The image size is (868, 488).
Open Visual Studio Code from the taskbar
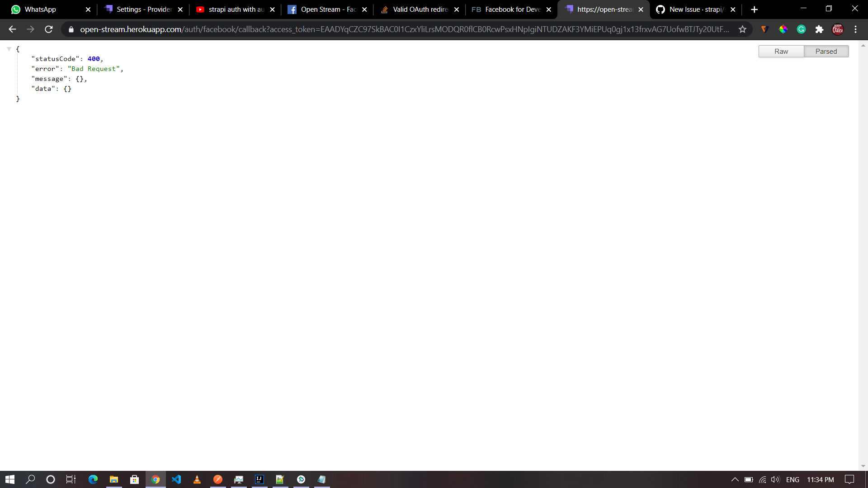coord(176,479)
